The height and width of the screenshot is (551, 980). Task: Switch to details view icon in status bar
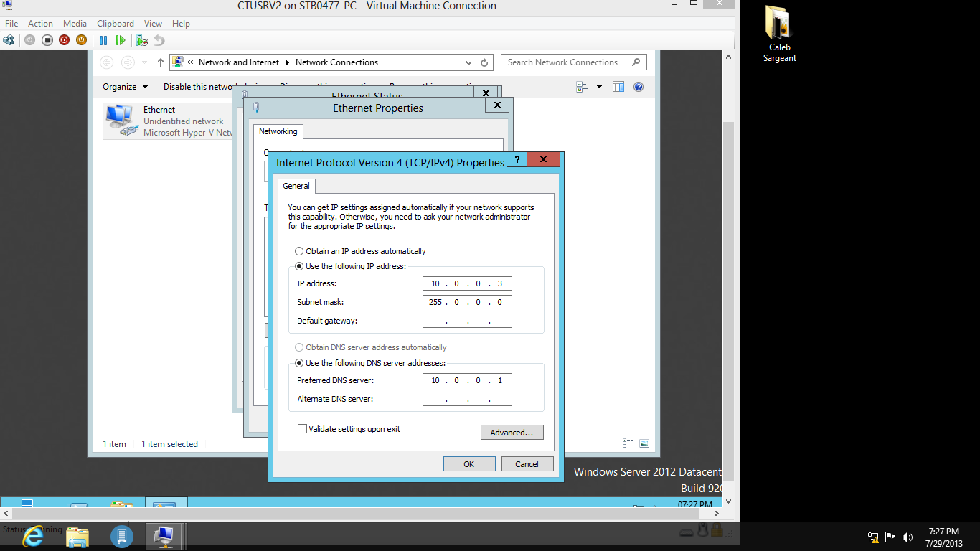(x=628, y=443)
